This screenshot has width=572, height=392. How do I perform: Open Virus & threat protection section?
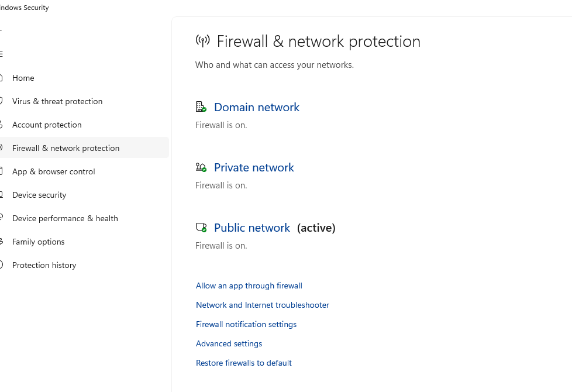click(x=57, y=101)
